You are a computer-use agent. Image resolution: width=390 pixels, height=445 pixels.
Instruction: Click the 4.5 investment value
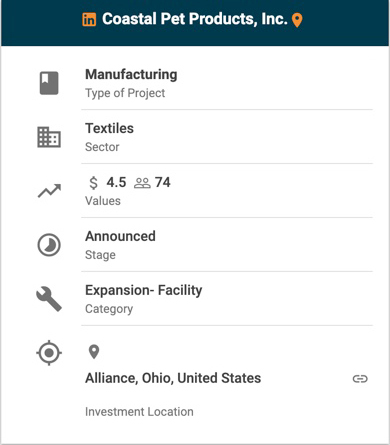click(x=116, y=183)
